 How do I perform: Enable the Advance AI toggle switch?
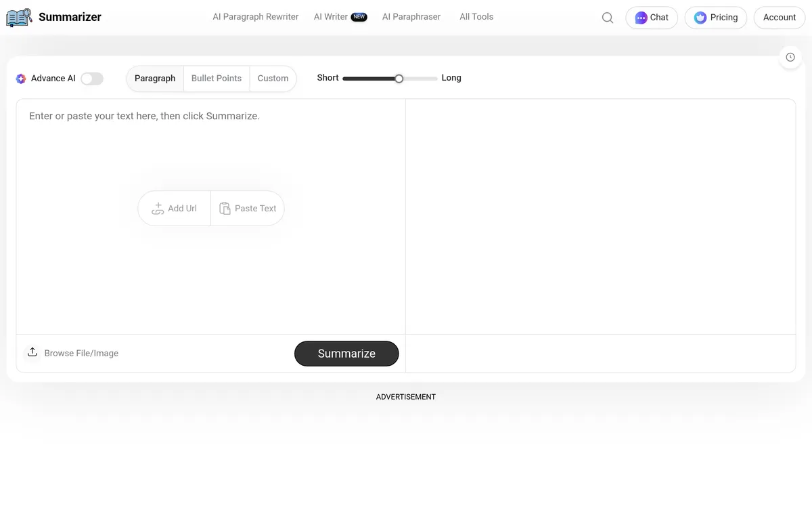coord(92,79)
